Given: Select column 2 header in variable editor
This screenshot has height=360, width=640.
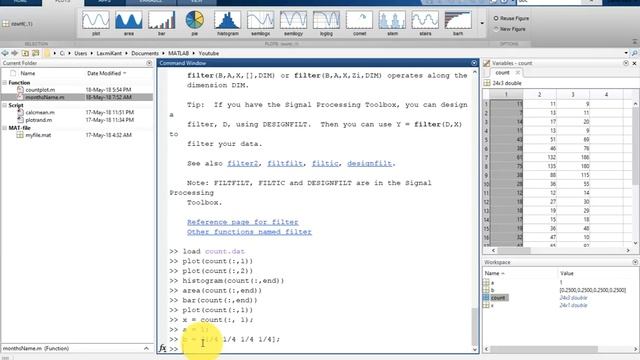Looking at the screenshot, I should tap(539, 94).
